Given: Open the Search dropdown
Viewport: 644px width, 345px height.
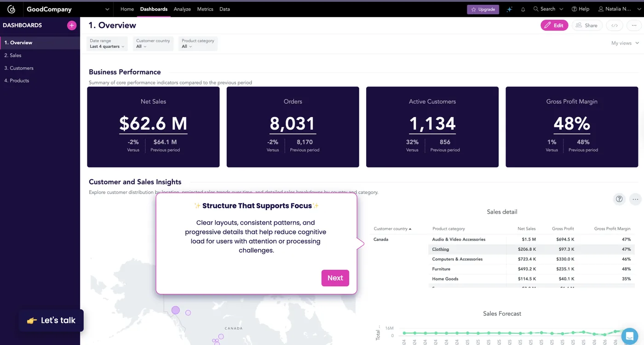Looking at the screenshot, I should (548, 9).
